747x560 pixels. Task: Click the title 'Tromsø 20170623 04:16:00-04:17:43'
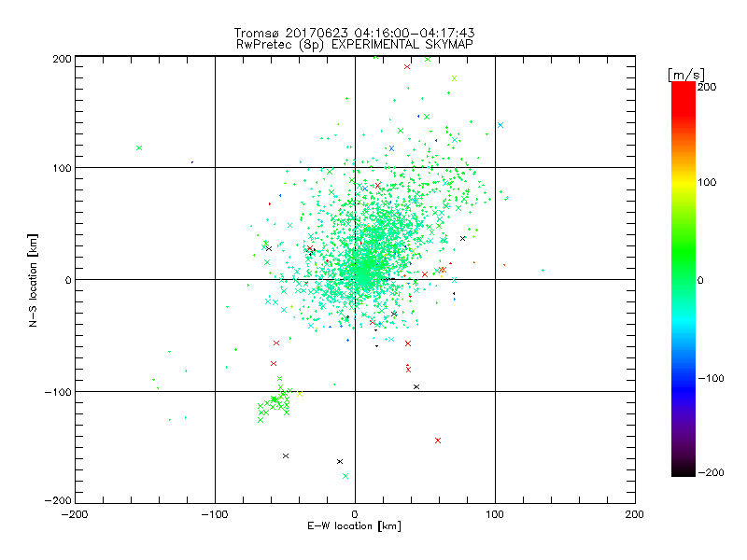[354, 33]
